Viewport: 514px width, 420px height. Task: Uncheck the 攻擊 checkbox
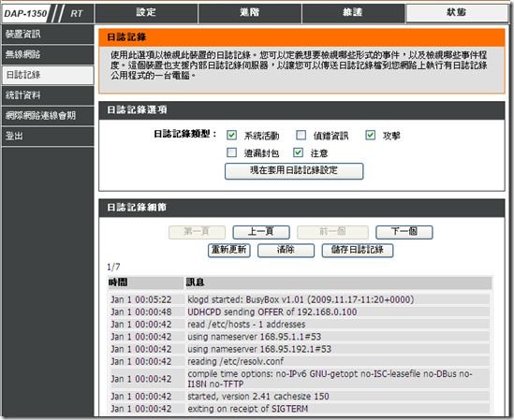point(371,135)
